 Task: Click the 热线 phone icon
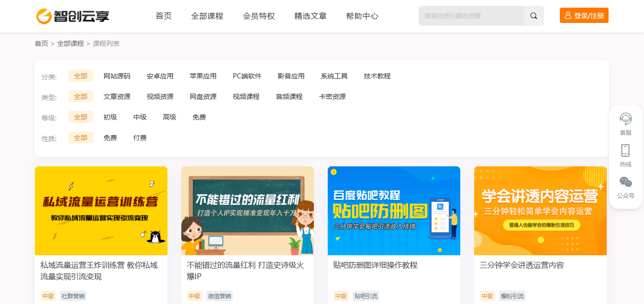point(625,151)
